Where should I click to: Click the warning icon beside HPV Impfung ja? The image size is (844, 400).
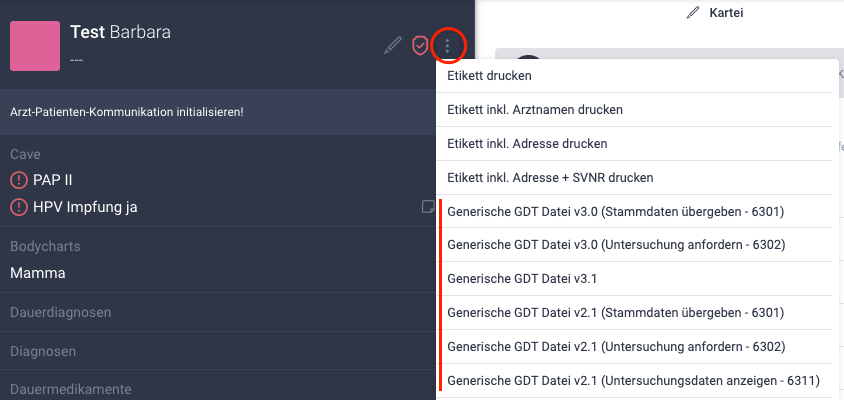19,207
